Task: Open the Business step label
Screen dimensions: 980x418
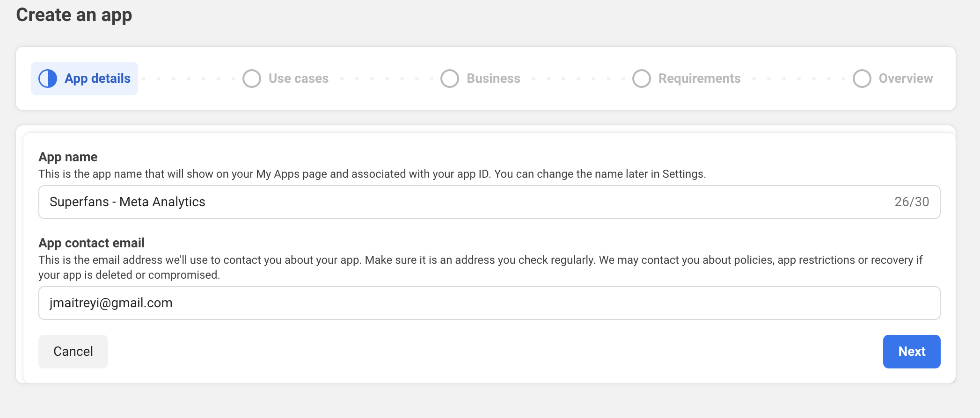Action: pos(493,79)
